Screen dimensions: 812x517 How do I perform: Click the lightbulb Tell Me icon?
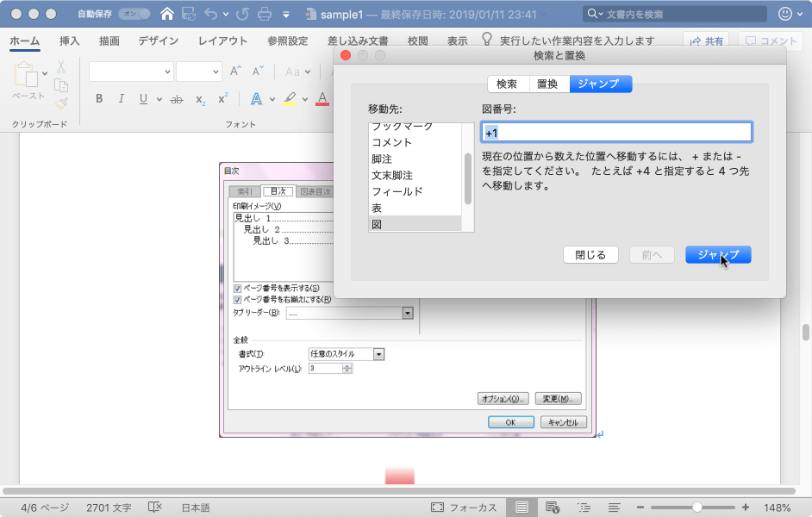487,40
